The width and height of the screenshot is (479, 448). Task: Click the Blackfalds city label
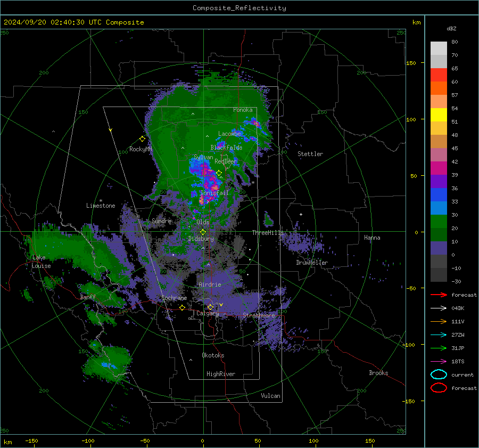click(226, 148)
